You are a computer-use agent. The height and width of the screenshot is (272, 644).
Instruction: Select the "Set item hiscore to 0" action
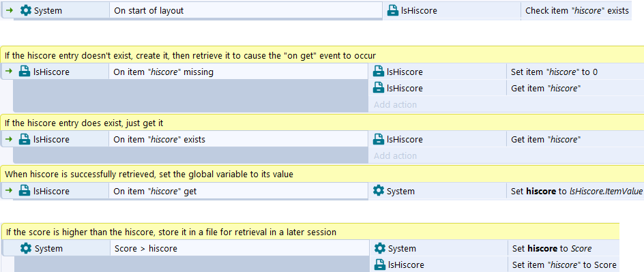click(x=575, y=72)
